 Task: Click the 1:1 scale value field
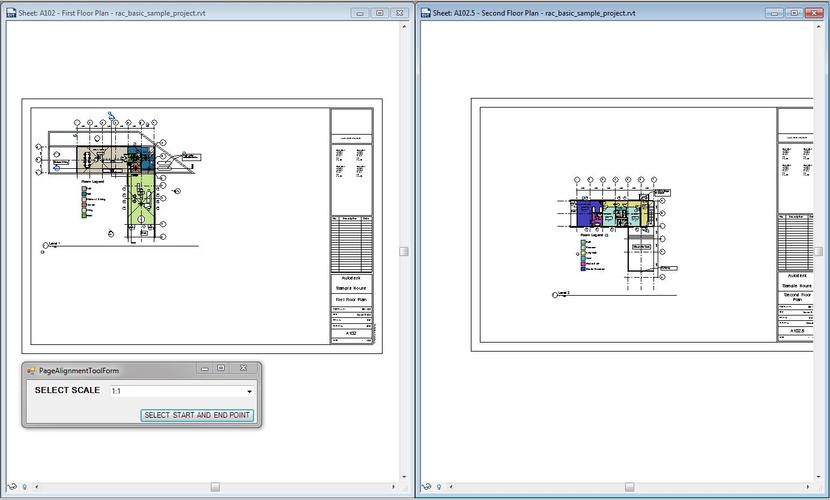point(175,392)
